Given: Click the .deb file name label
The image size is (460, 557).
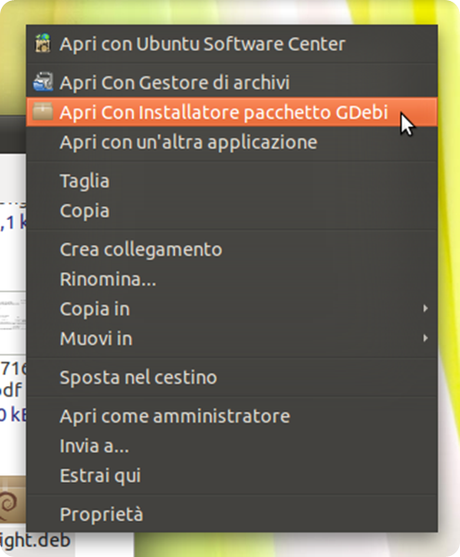Looking at the screenshot, I should click(x=35, y=540).
